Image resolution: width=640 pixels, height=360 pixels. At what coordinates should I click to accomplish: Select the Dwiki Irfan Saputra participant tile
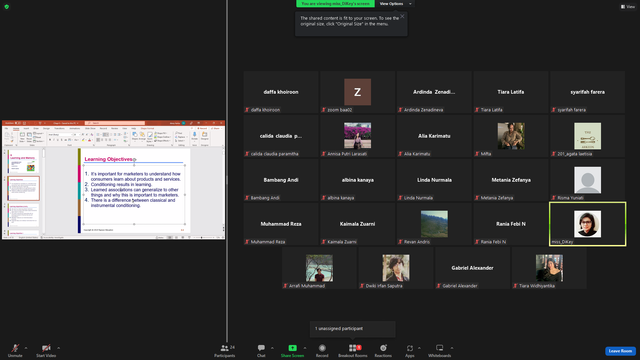(396, 268)
